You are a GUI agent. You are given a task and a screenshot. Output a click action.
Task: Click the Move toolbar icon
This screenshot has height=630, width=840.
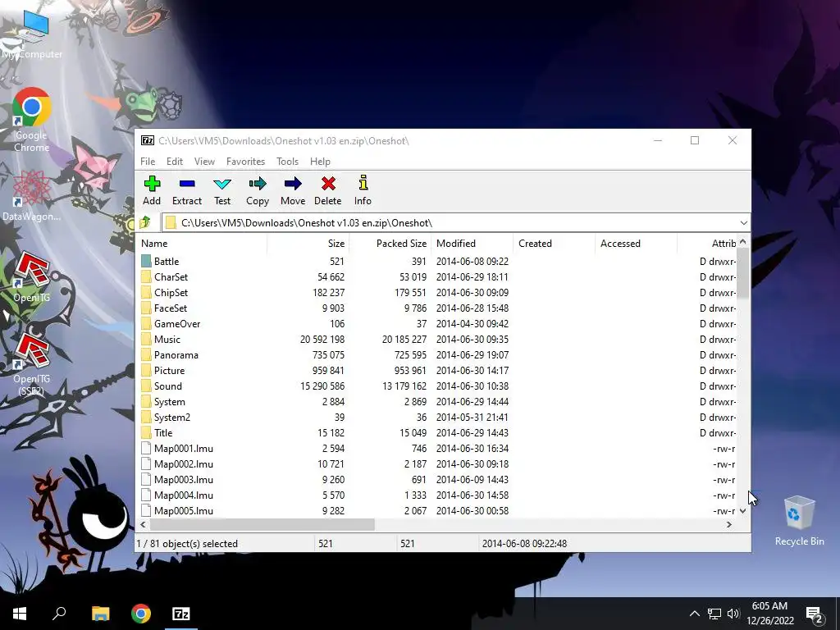point(293,184)
